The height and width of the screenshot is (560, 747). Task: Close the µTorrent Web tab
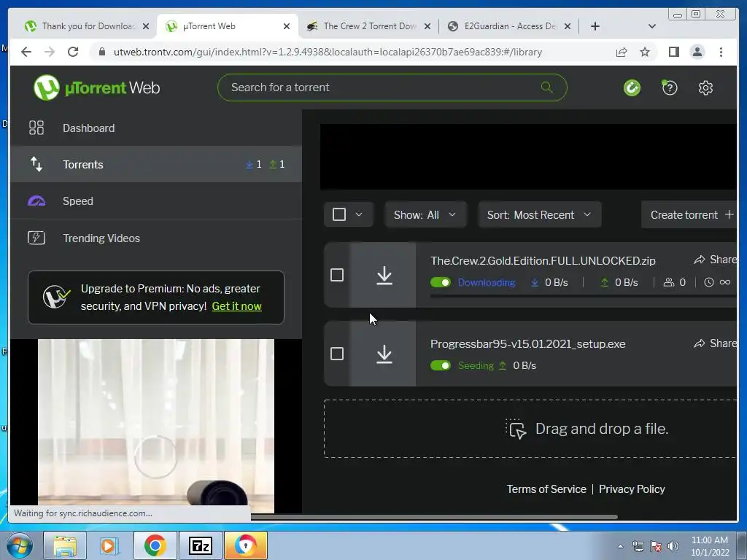tap(286, 26)
